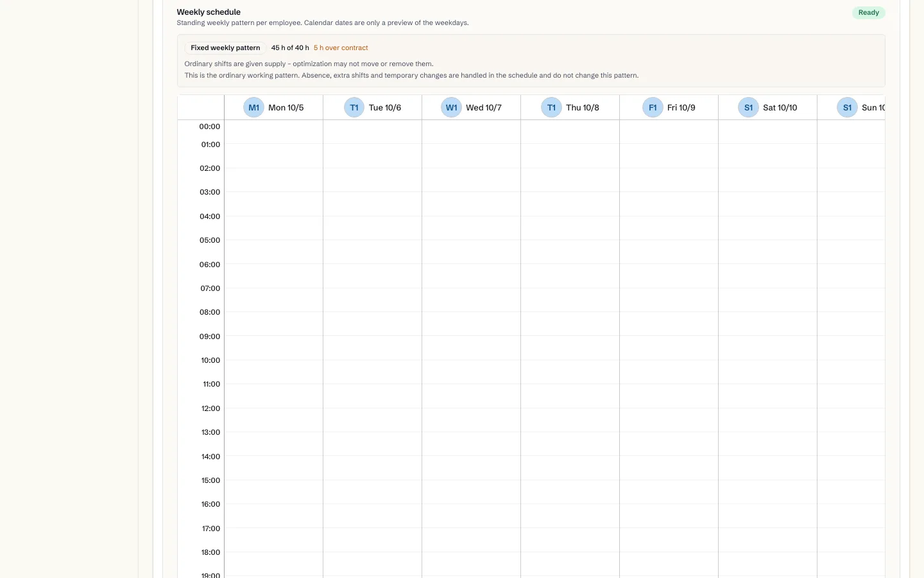Click the Weekly schedule heading

tap(209, 12)
